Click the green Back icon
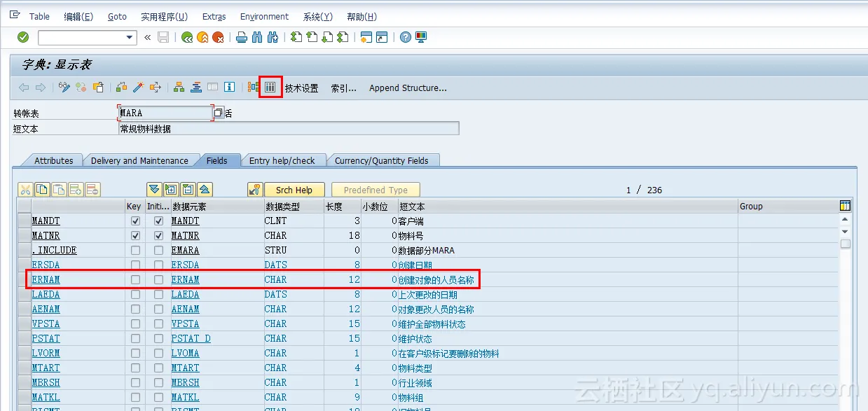Image resolution: width=868 pixels, height=411 pixels. coord(187,37)
